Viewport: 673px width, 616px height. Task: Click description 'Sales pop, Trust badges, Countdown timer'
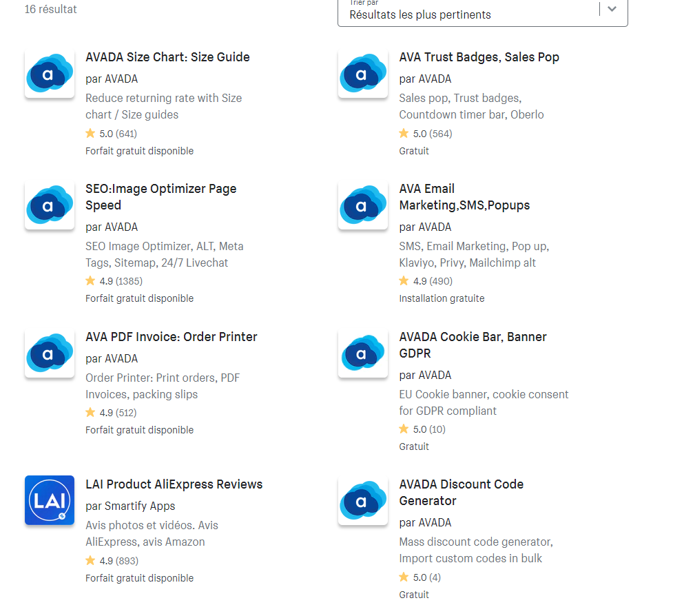tap(471, 107)
